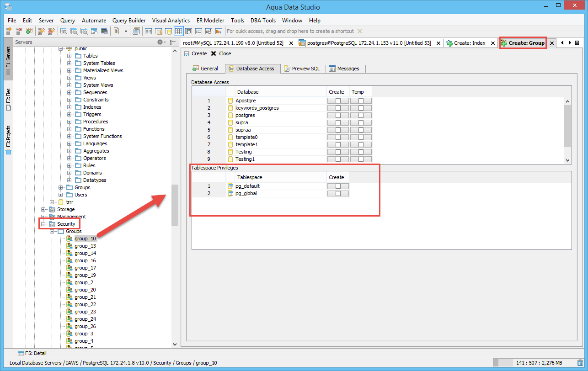This screenshot has height=371, width=588.
Task: Collapse the Security node
Action: (x=43, y=224)
